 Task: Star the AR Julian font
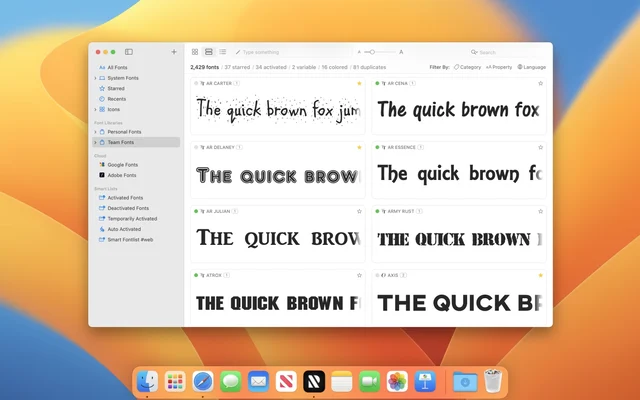359,211
